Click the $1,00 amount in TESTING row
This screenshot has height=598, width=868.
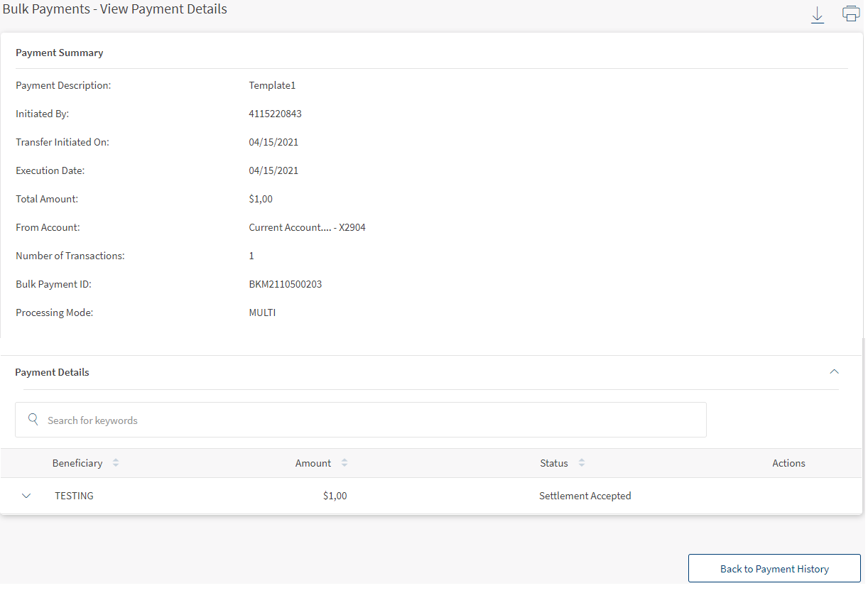click(x=335, y=496)
